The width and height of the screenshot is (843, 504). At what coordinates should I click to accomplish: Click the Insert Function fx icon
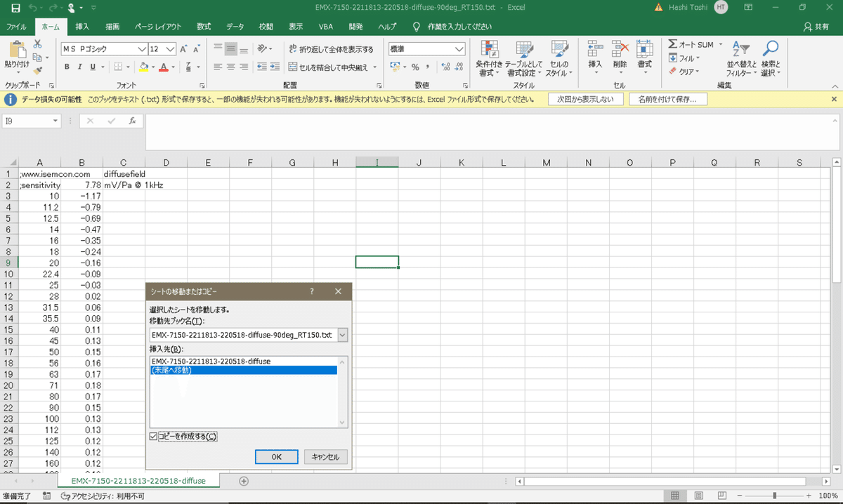click(132, 121)
